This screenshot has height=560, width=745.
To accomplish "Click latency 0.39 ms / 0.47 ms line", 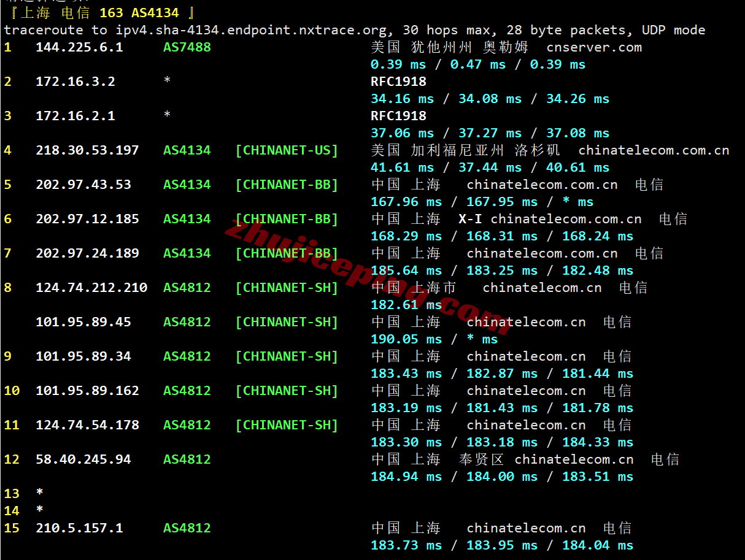I will coord(478,64).
